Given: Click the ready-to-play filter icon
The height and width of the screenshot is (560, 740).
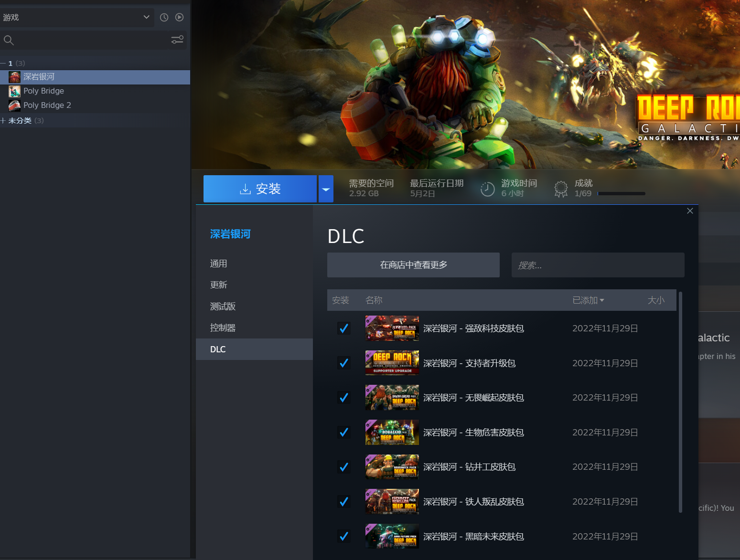Looking at the screenshot, I should pyautogui.click(x=180, y=17).
